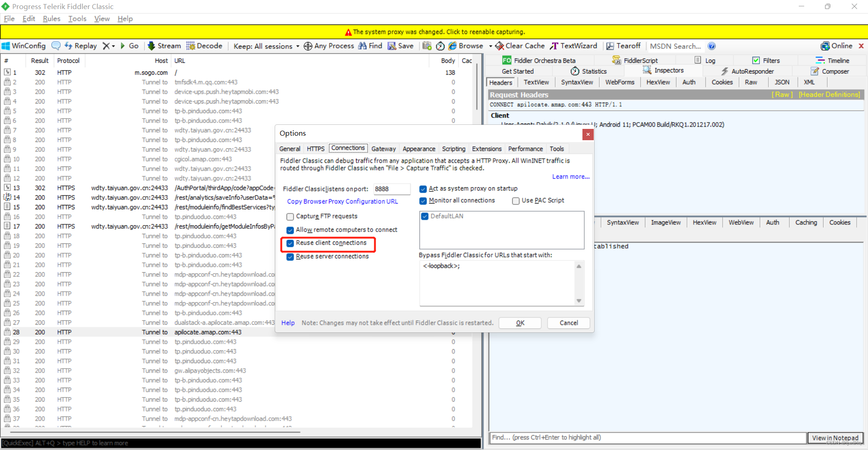The image size is (868, 450).
Task: Open the AutoResponder tab
Action: 747,71
